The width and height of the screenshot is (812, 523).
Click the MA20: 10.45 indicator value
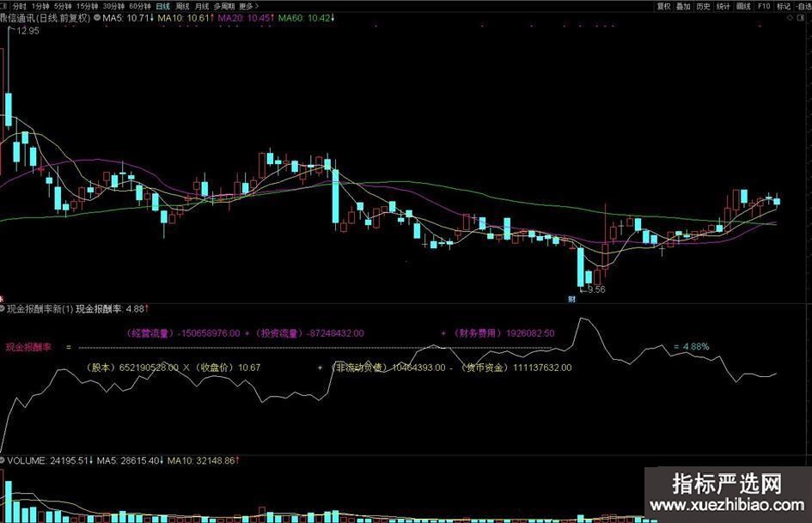click(246, 18)
